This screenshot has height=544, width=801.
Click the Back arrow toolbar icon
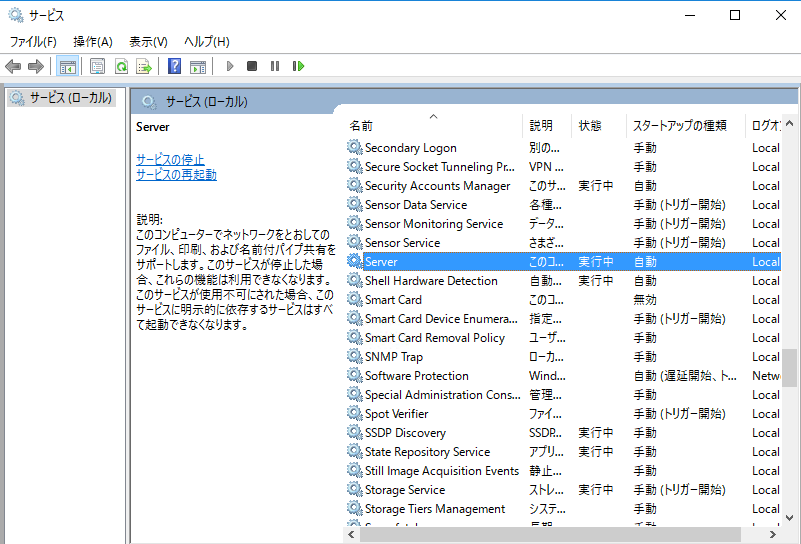tap(12, 66)
